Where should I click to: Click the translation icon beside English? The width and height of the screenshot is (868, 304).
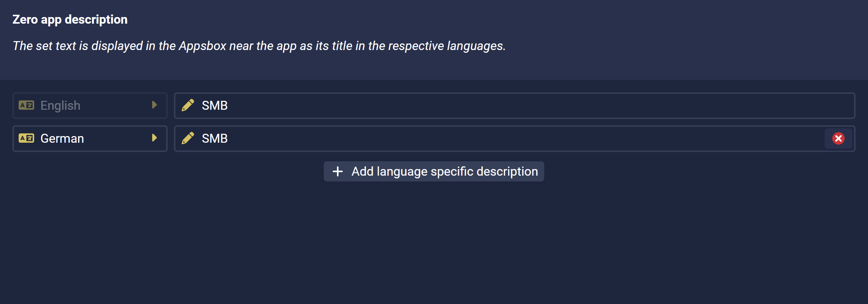pyautogui.click(x=26, y=105)
